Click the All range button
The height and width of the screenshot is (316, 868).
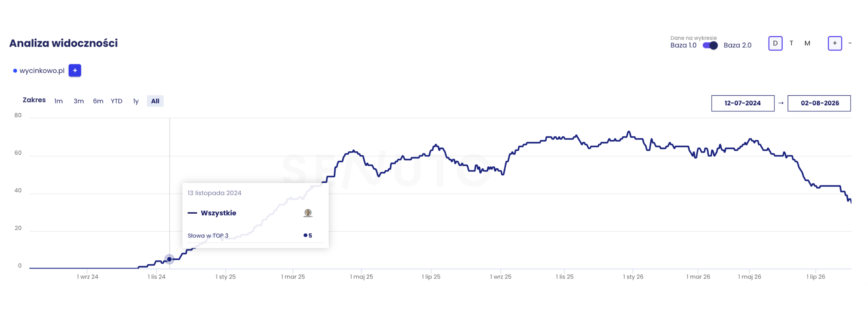pyautogui.click(x=155, y=101)
